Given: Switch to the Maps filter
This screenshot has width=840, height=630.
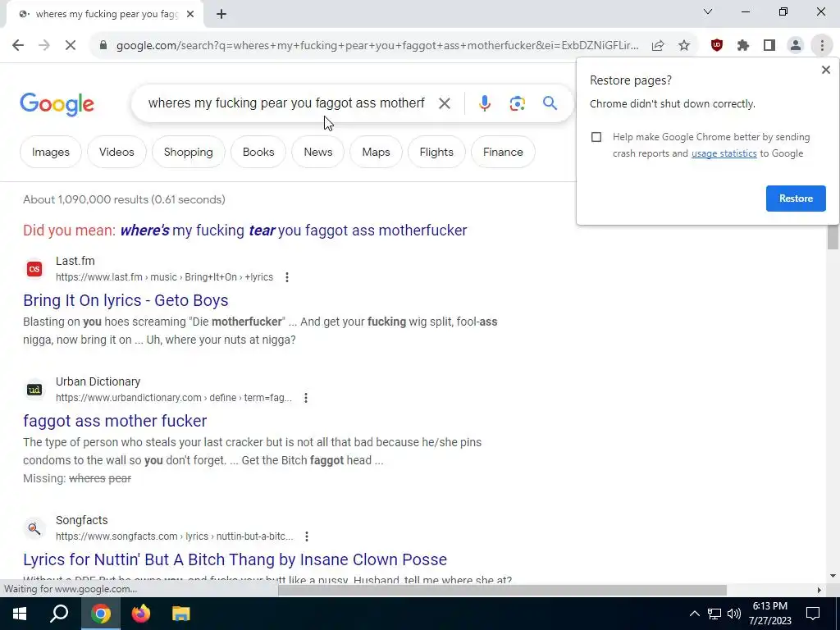Looking at the screenshot, I should pos(376,152).
